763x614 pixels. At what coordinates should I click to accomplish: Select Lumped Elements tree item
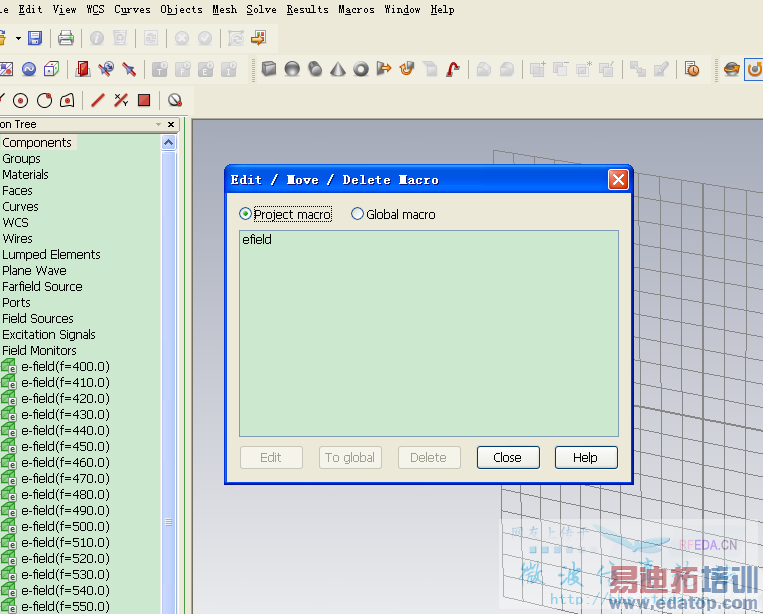(x=51, y=254)
